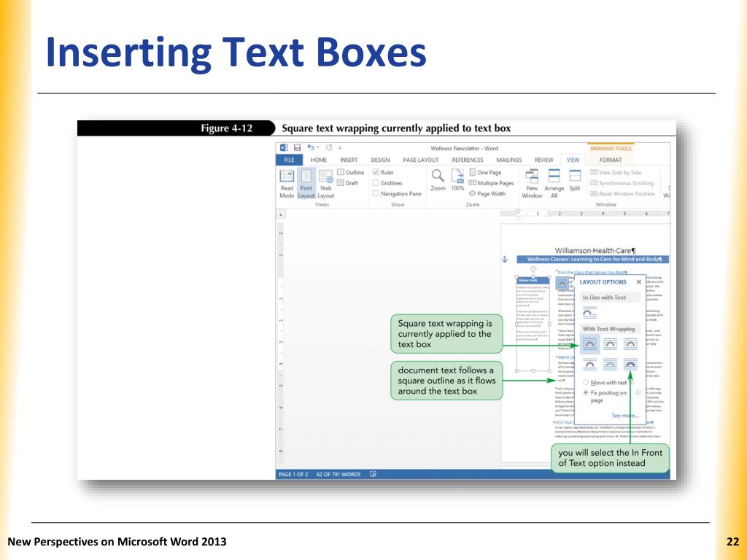Enable the Navigation Pane checkbox
747x560 pixels.
[x=376, y=194]
